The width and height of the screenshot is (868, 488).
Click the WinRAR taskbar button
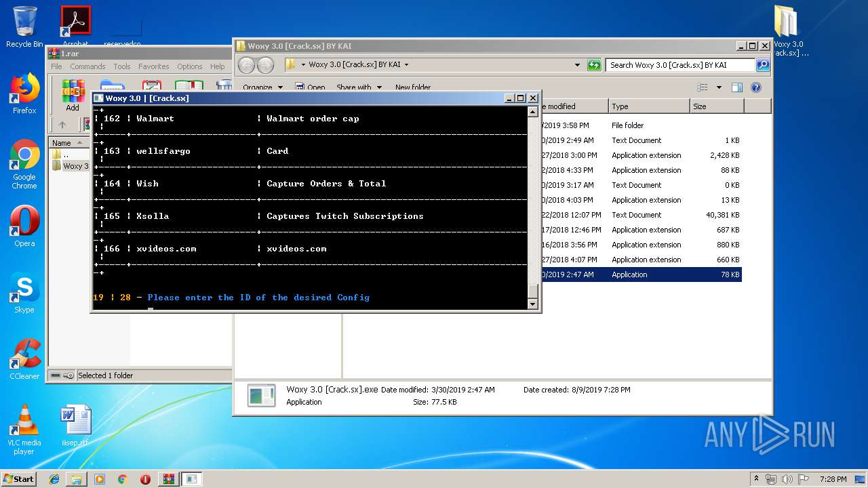click(x=168, y=479)
